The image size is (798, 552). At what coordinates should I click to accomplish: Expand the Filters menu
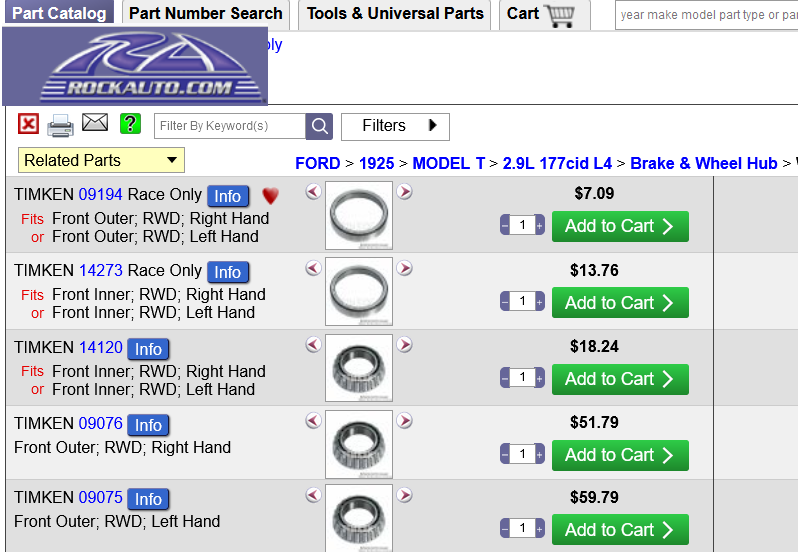[395, 126]
